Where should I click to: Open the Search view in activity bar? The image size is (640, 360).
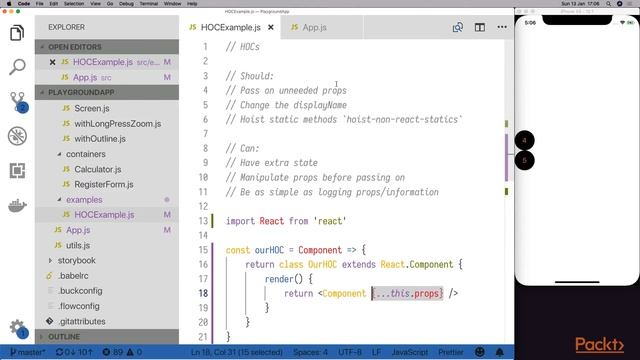pos(17,67)
